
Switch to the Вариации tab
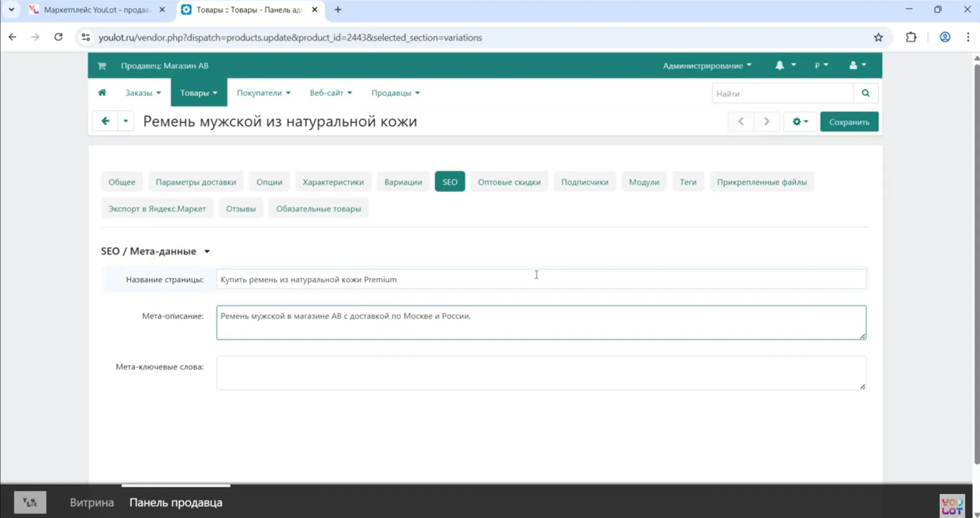(x=403, y=182)
